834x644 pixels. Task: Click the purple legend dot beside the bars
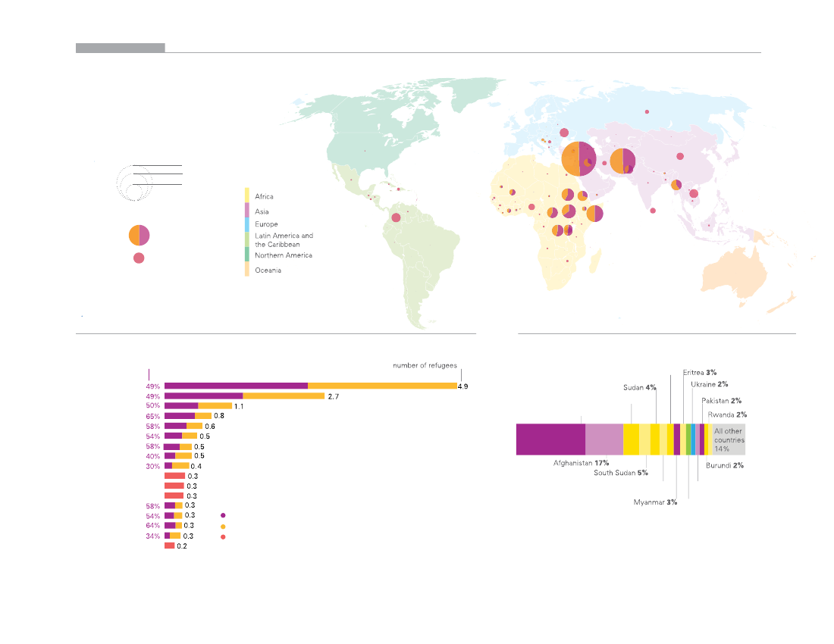pyautogui.click(x=223, y=515)
